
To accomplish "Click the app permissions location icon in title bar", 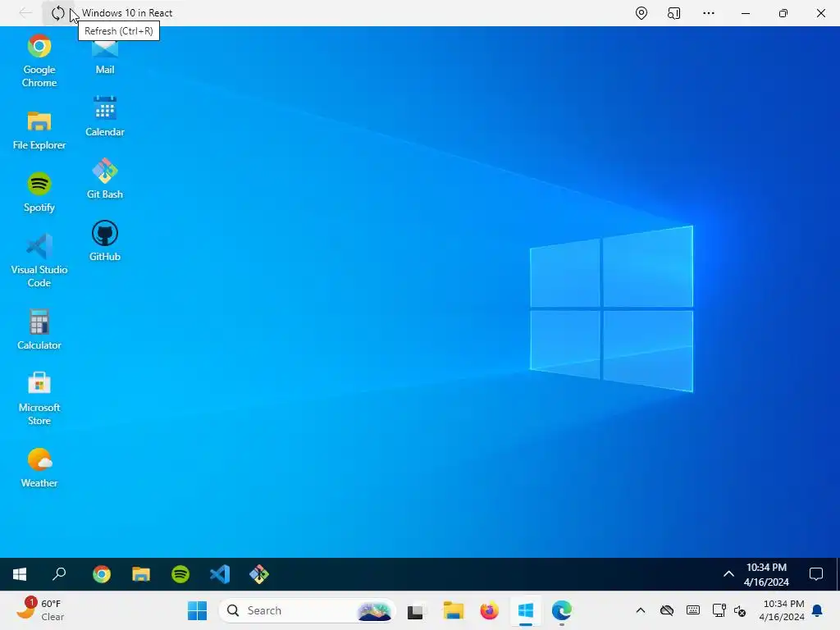I will [641, 13].
